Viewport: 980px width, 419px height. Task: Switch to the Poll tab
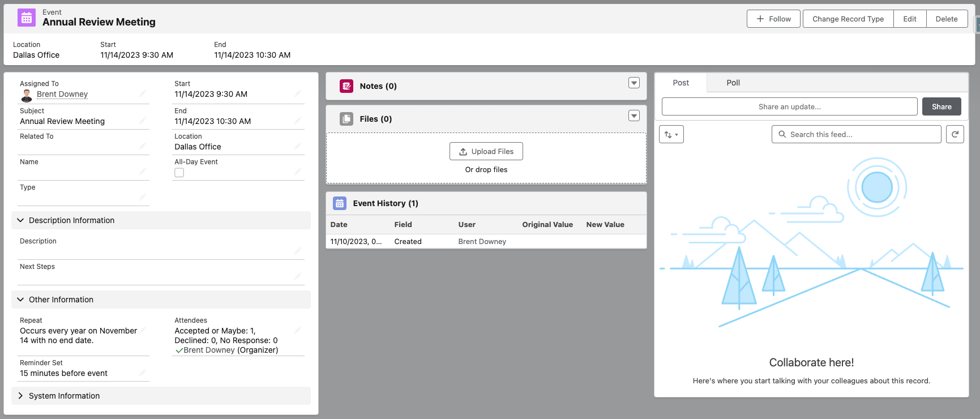(x=733, y=83)
